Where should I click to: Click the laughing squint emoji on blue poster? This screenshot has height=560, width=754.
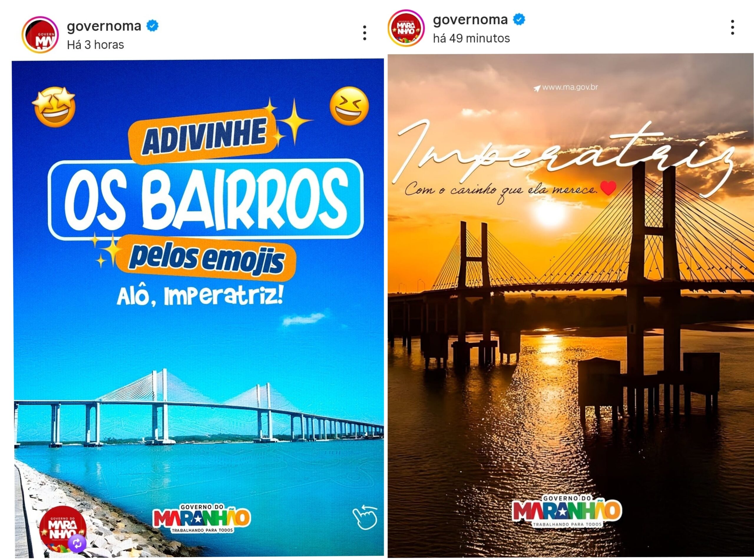click(x=349, y=106)
